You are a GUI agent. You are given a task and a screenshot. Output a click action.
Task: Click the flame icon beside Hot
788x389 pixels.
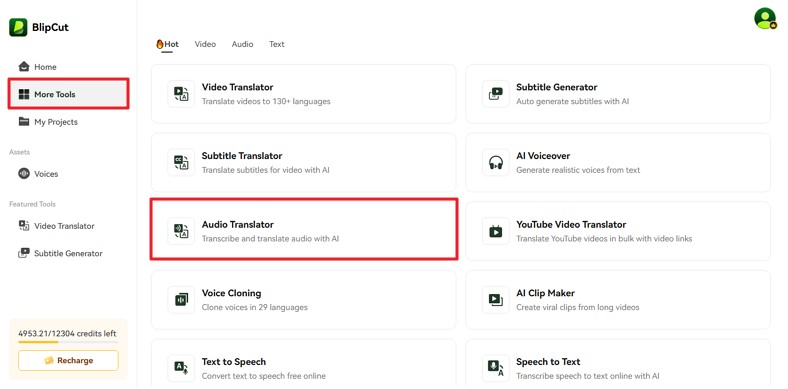pyautogui.click(x=160, y=44)
